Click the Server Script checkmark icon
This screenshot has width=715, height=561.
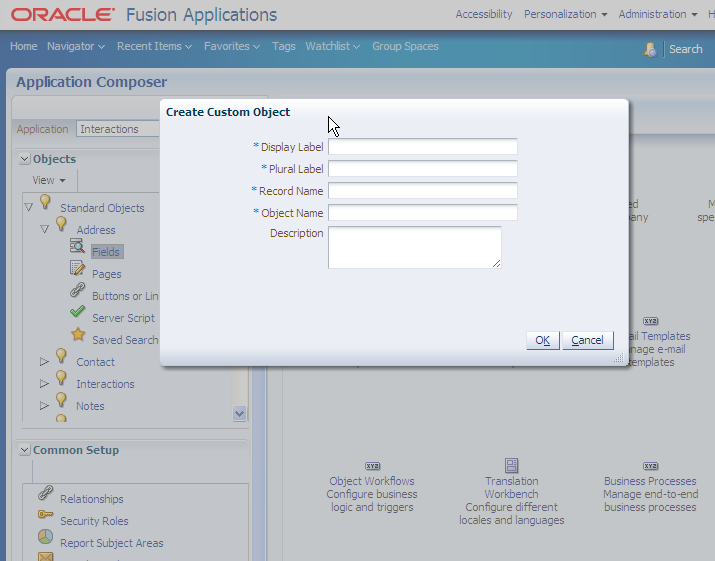(x=78, y=312)
